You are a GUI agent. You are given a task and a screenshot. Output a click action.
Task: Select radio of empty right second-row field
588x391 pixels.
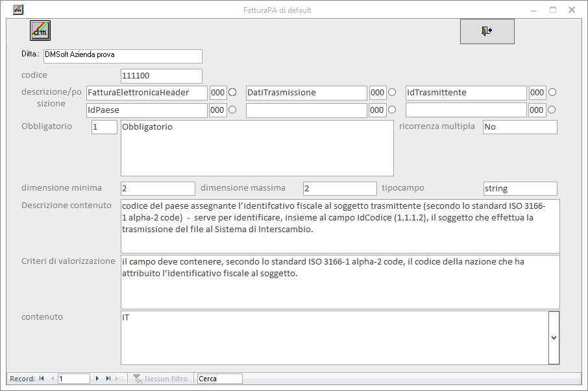(552, 110)
